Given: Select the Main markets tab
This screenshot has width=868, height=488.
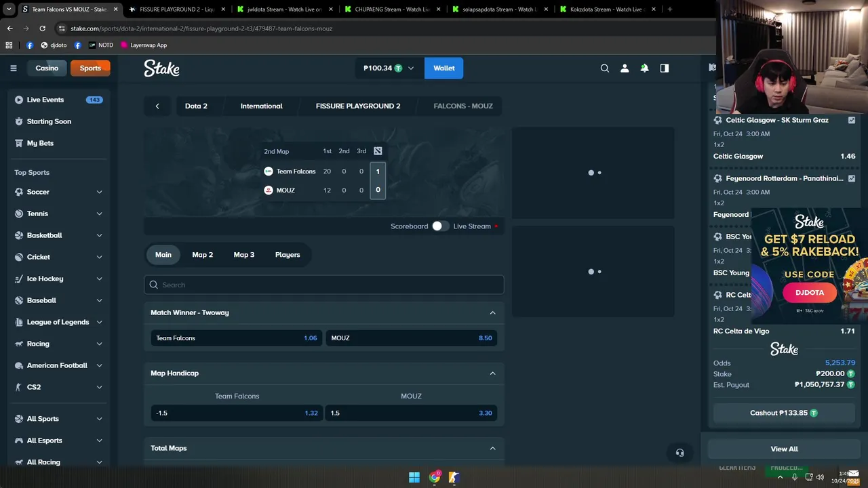Looking at the screenshot, I should pos(163,255).
